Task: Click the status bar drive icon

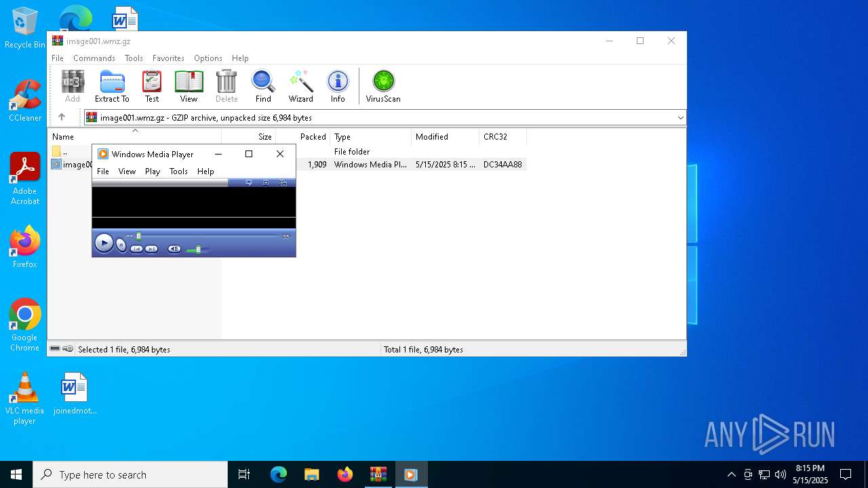Action: [x=55, y=349]
